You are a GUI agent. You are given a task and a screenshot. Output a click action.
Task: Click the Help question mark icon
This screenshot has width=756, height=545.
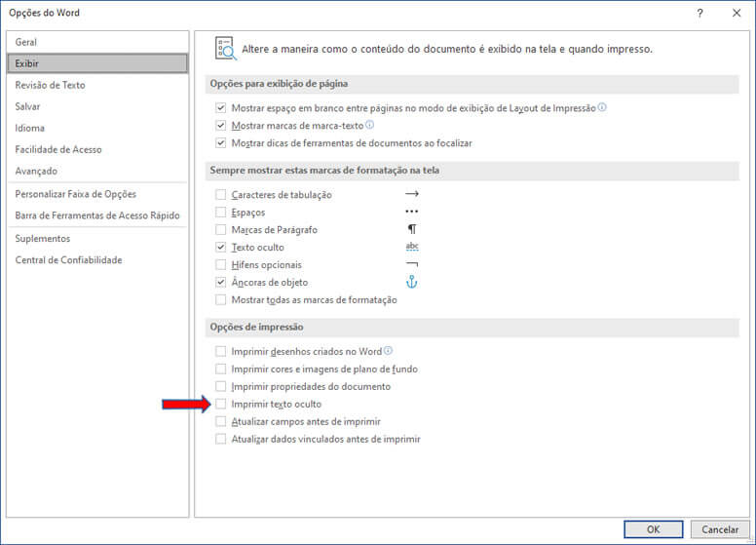(699, 13)
